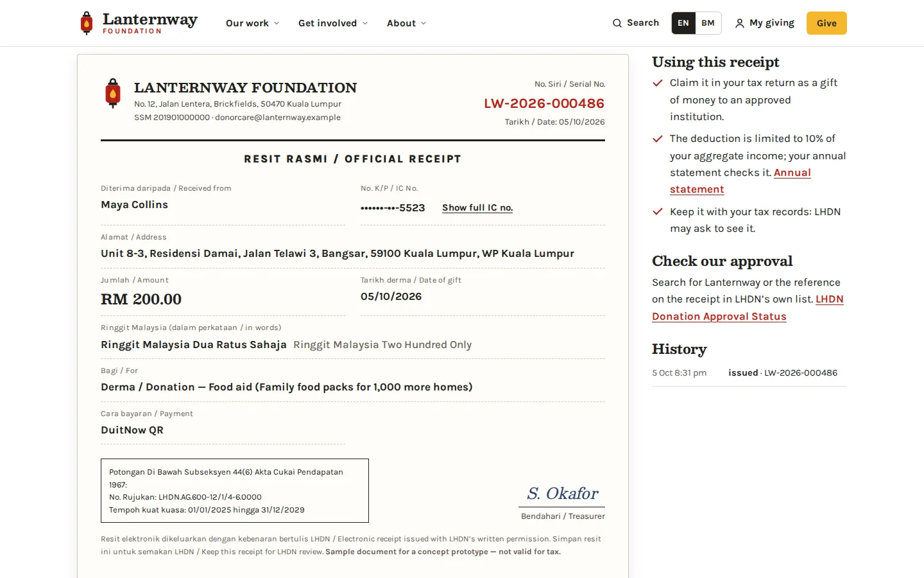Click the yellow Give button
924x578 pixels.
point(826,23)
